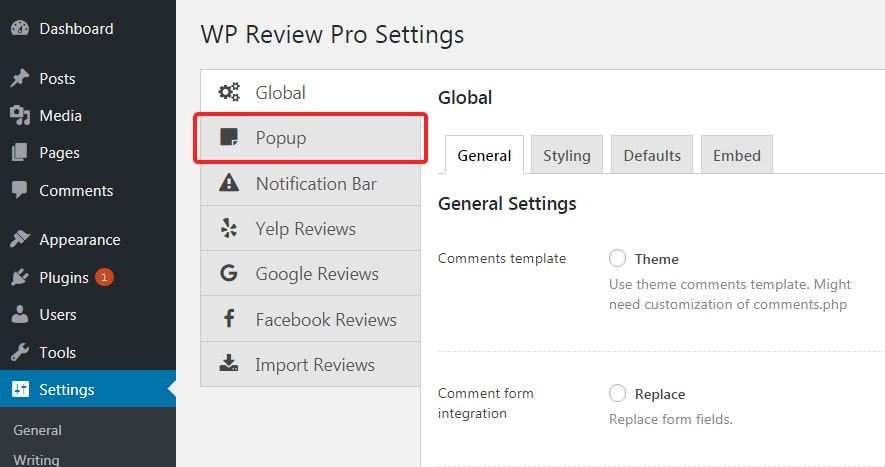The image size is (885, 467).
Task: Open Plugins in admin sidebar
Action: pyautogui.click(x=88, y=277)
